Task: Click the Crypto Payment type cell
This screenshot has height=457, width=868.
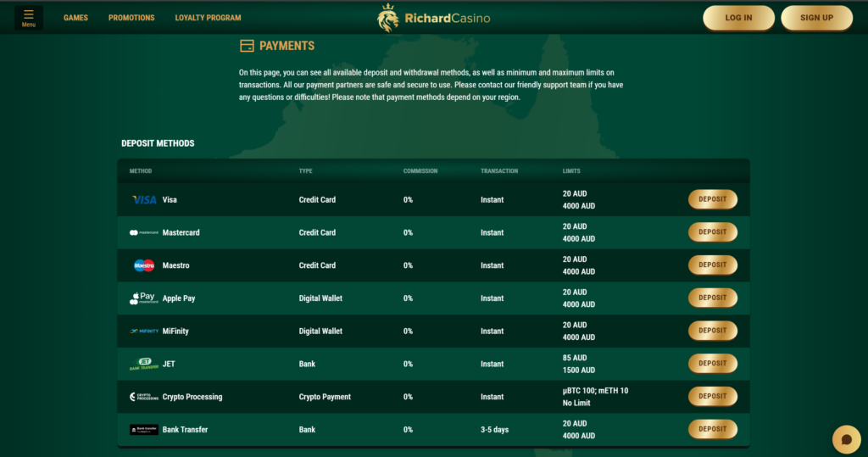Action: [325, 397]
